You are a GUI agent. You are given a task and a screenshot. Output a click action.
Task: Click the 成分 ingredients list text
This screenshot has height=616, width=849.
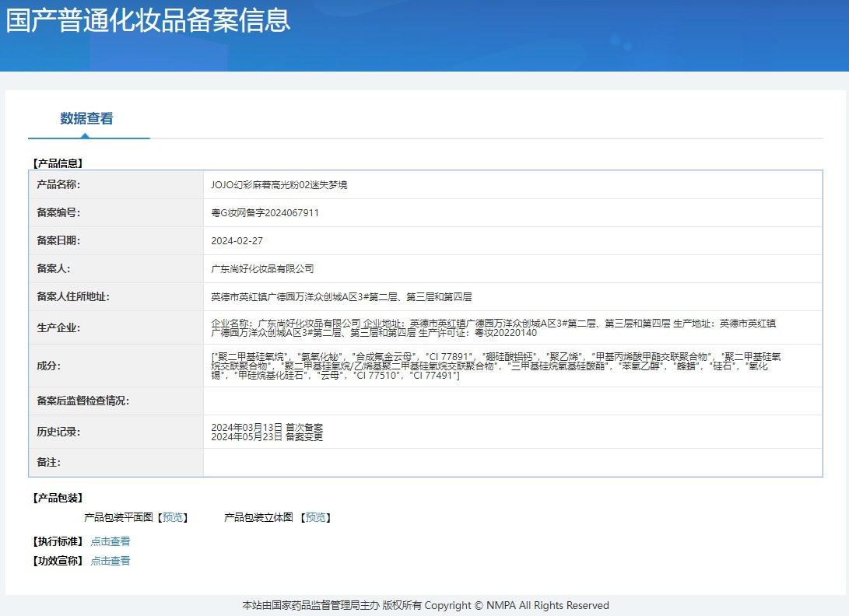point(496,366)
